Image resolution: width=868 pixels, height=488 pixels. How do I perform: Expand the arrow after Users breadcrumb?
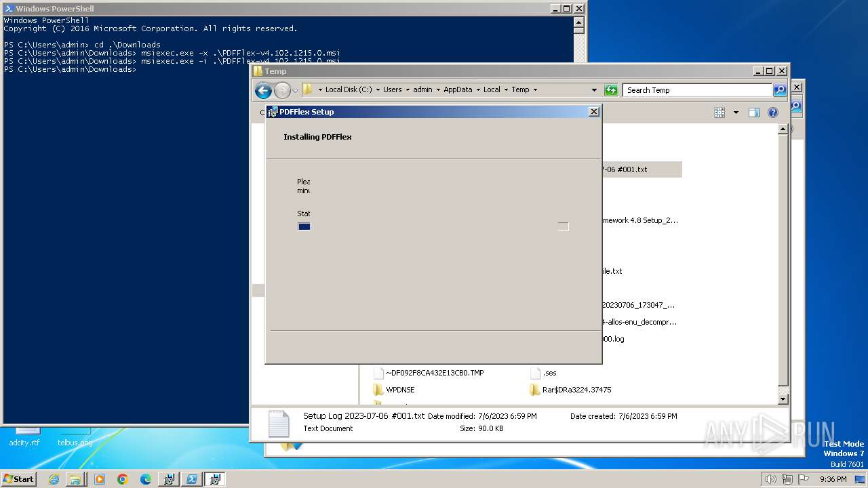[408, 89]
